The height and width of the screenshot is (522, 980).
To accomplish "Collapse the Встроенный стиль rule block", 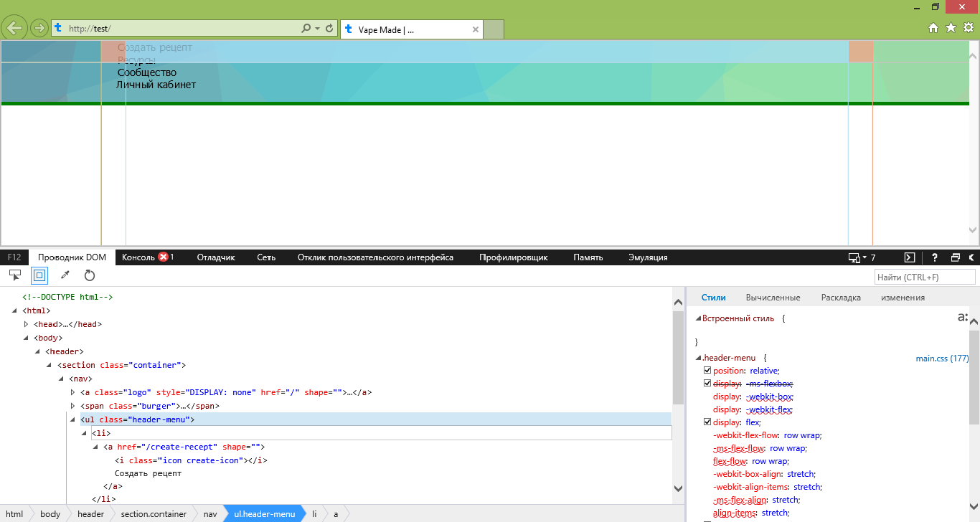I will tap(698, 318).
